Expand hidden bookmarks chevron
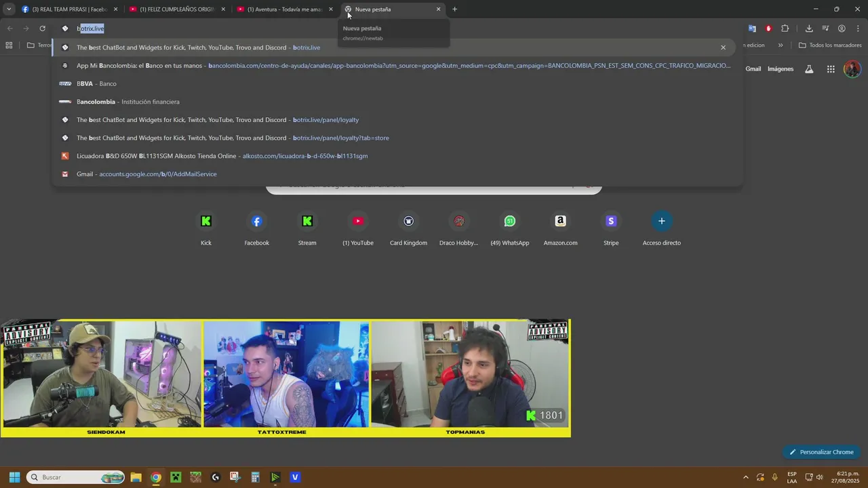868x488 pixels. pyautogui.click(x=781, y=45)
